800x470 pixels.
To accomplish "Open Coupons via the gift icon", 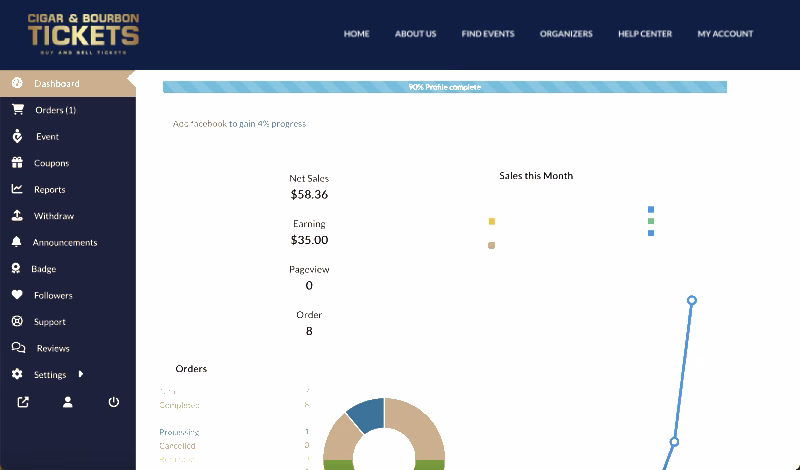I will (17, 163).
